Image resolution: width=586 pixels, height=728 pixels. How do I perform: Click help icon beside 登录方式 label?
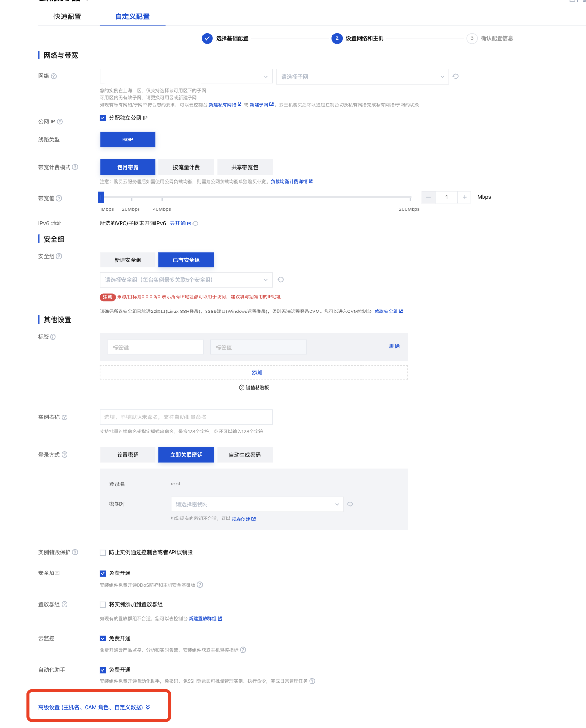pos(65,455)
